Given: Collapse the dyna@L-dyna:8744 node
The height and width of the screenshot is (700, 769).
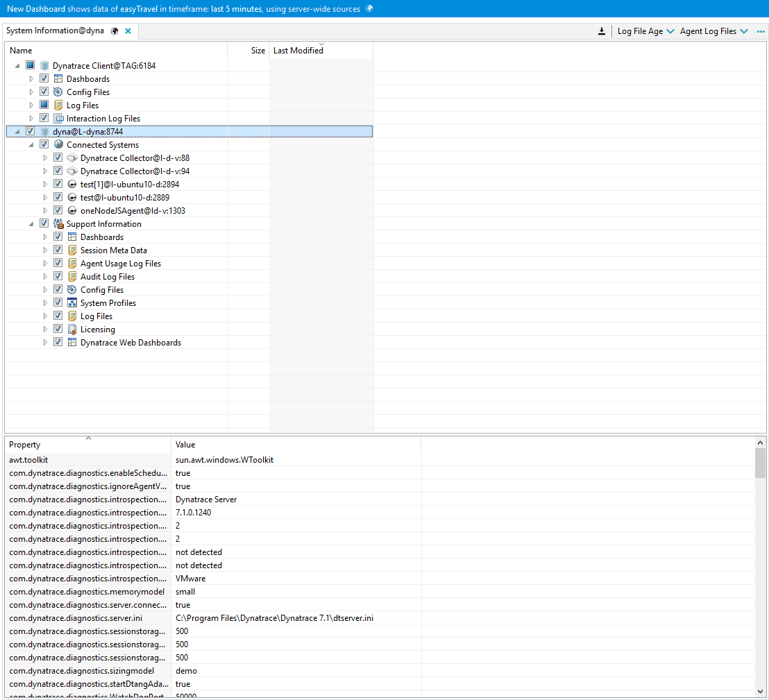Looking at the screenshot, I should (x=17, y=132).
